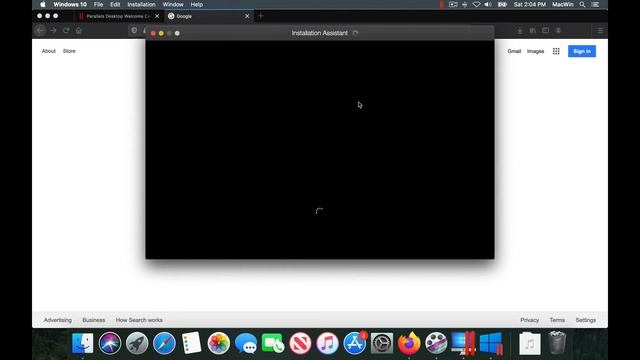Open Google Settings footer link
640x360 pixels.
coord(586,320)
